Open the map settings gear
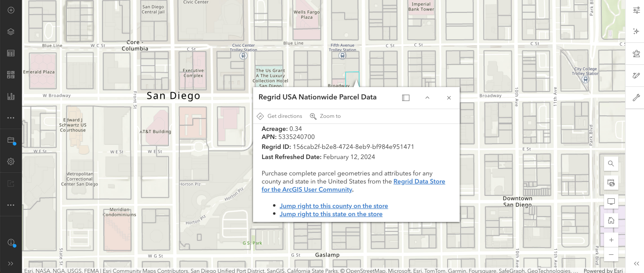This screenshot has height=273, width=644. point(11,161)
